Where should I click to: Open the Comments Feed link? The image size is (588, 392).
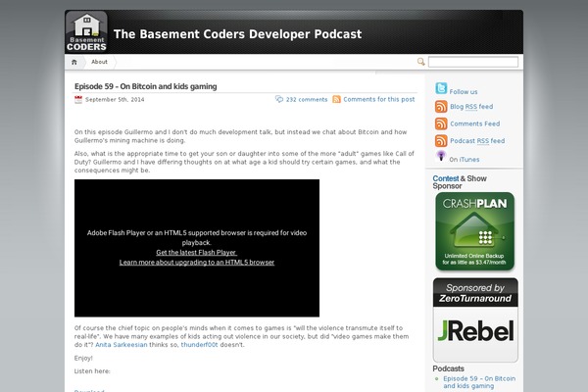point(474,123)
